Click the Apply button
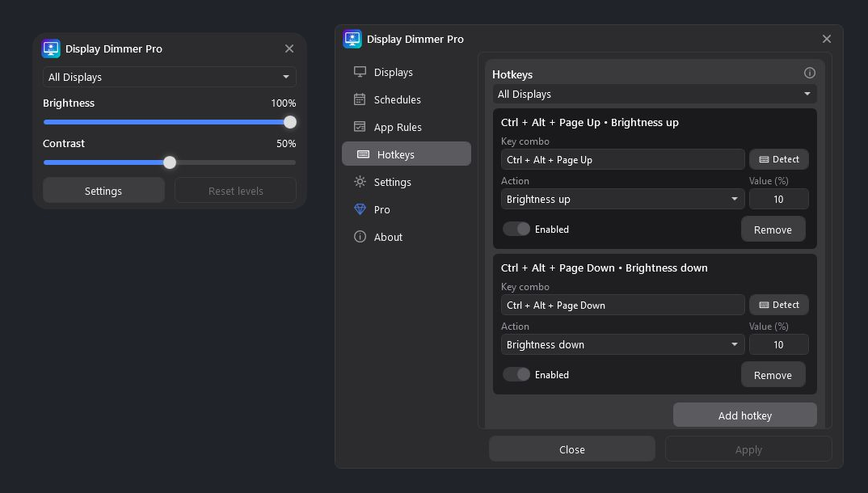The image size is (868, 493). coord(748,449)
